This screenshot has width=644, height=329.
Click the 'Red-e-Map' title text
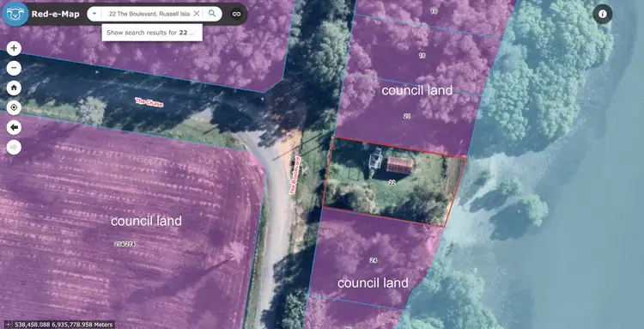tap(56, 14)
